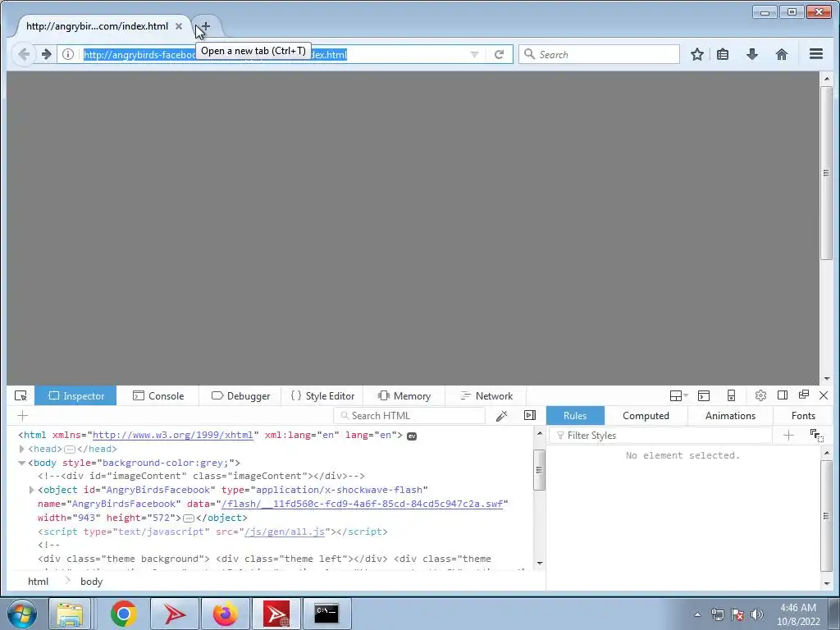
Task: Select the html breadcrumb
Action: tap(38, 582)
